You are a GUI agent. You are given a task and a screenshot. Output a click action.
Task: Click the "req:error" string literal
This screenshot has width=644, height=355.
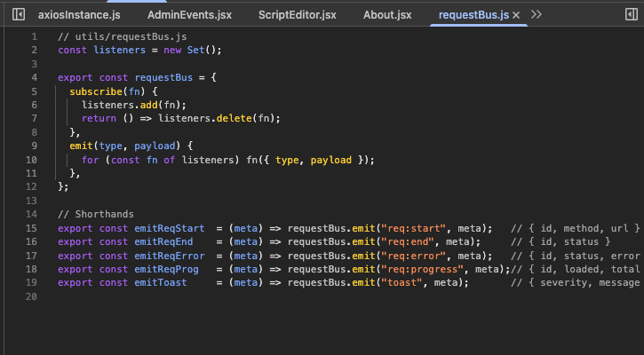tap(414, 256)
